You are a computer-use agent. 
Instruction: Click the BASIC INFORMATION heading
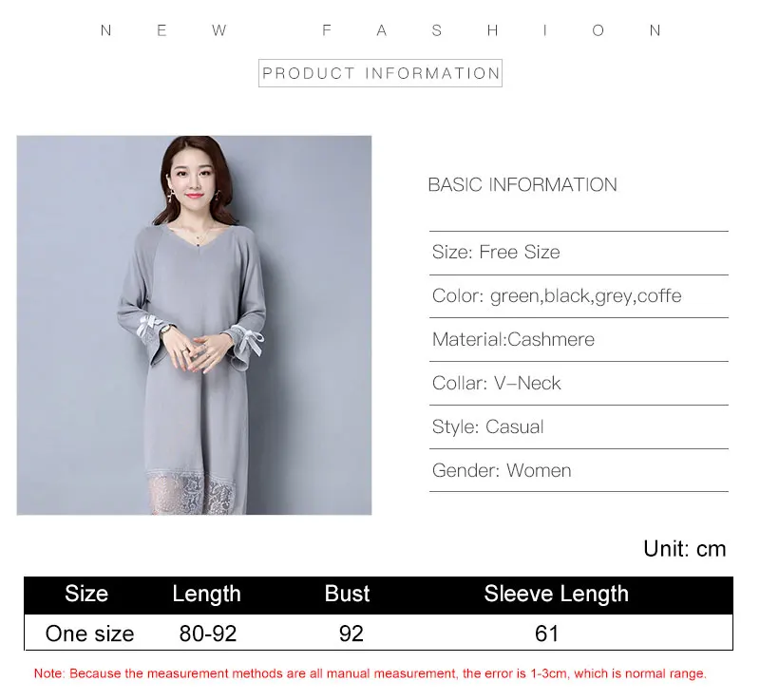(x=522, y=185)
